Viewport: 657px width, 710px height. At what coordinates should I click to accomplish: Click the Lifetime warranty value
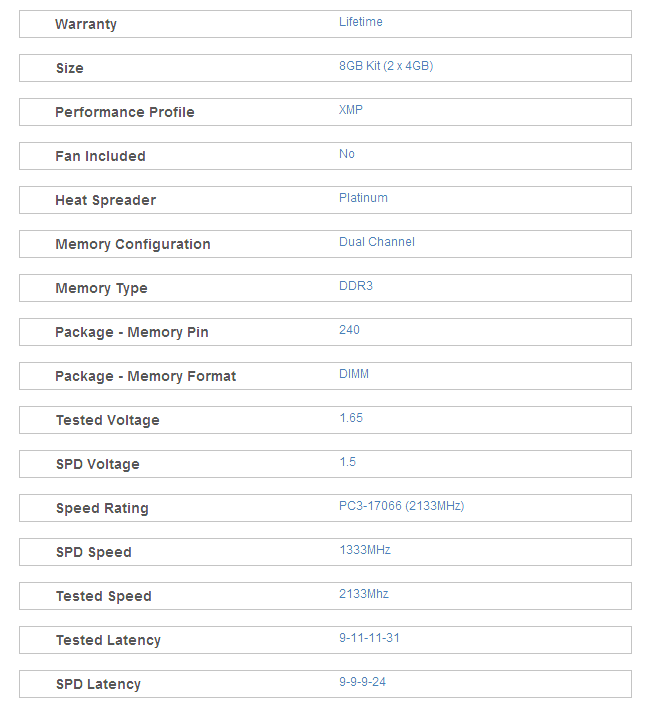360,22
